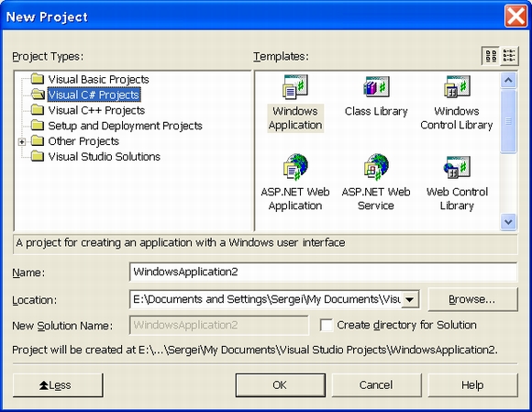Expand the Other Projects tree node
The width and height of the screenshot is (532, 412).
click(x=22, y=141)
